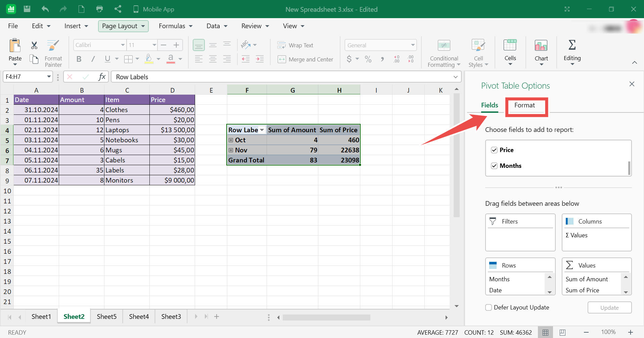Open Cell Styles dropdown

(x=478, y=53)
